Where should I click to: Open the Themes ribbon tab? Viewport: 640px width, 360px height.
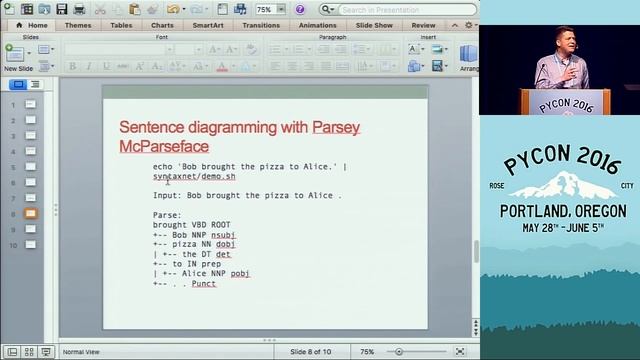pos(78,25)
